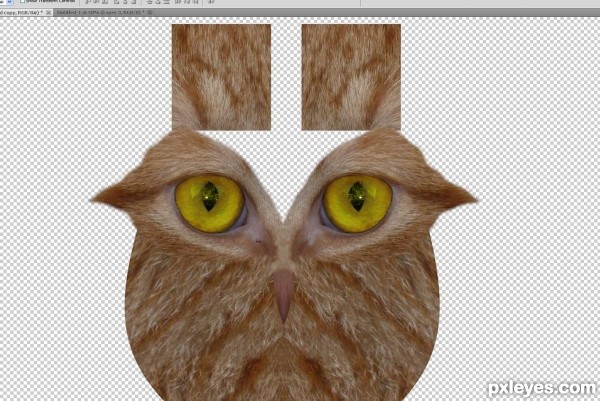Close the Untitled-1 document tab

point(150,13)
